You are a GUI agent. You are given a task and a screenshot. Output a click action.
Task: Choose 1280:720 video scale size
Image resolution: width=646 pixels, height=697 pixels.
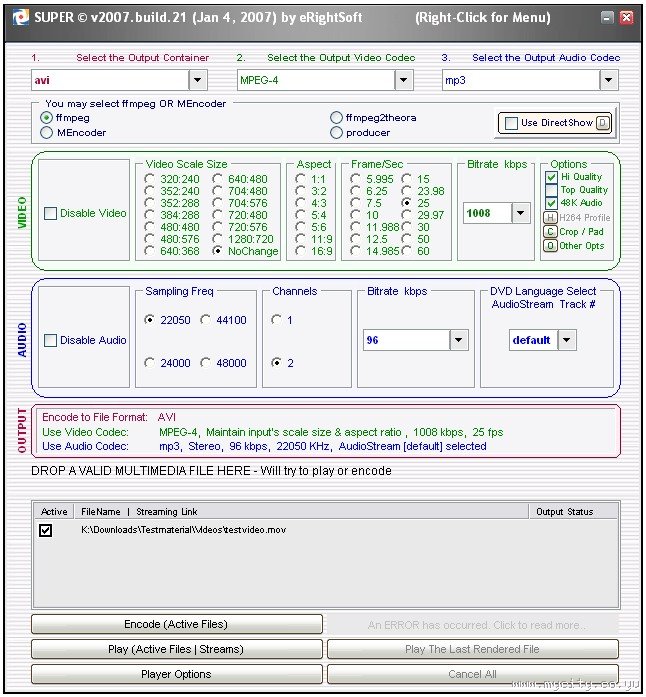coord(217,239)
